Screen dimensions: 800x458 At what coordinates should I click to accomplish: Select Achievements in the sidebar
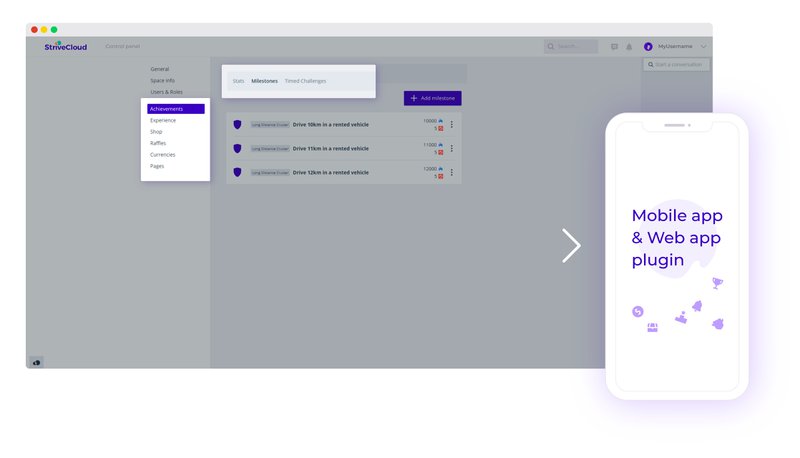coord(176,109)
